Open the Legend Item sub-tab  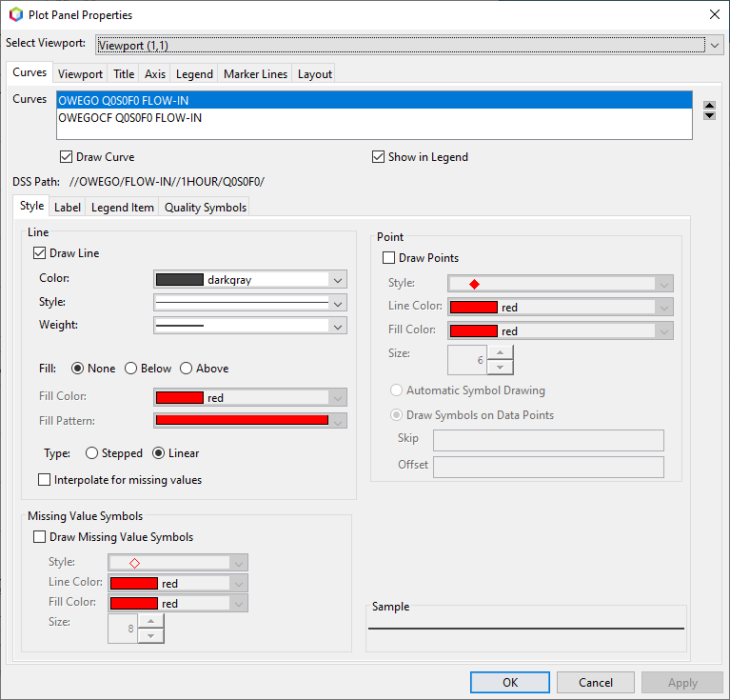(x=123, y=208)
